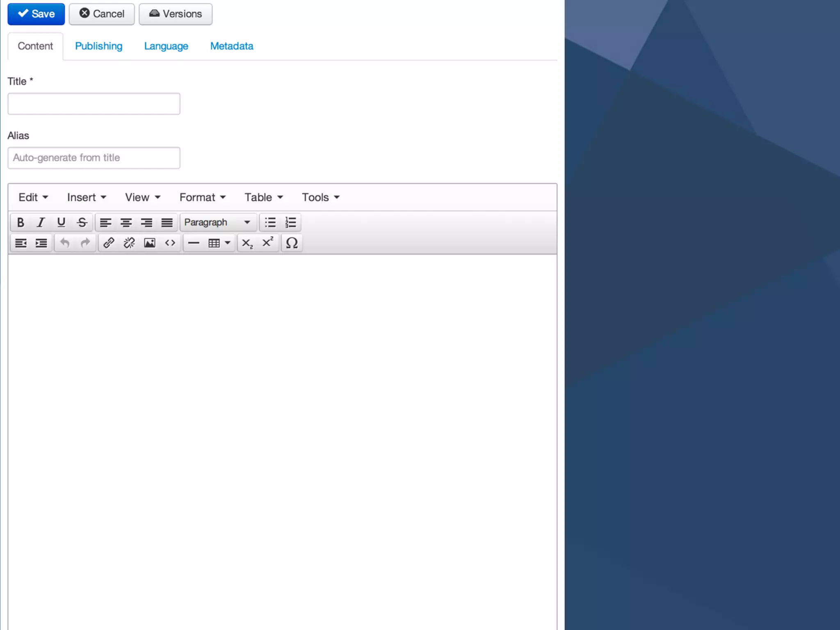Image resolution: width=840 pixels, height=630 pixels.
Task: Switch to the Metadata tab
Action: coord(232,46)
